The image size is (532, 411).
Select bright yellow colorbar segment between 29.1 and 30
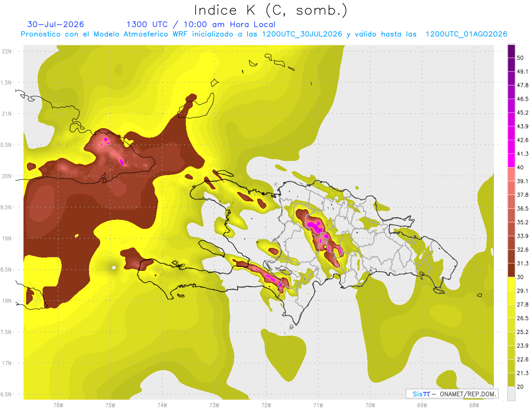click(x=511, y=284)
